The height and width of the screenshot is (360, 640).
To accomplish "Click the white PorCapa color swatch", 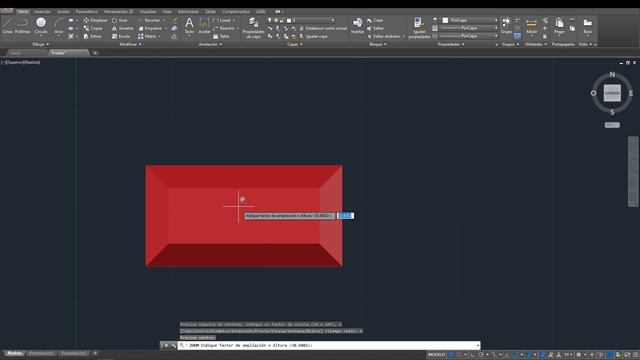I will click(445, 20).
